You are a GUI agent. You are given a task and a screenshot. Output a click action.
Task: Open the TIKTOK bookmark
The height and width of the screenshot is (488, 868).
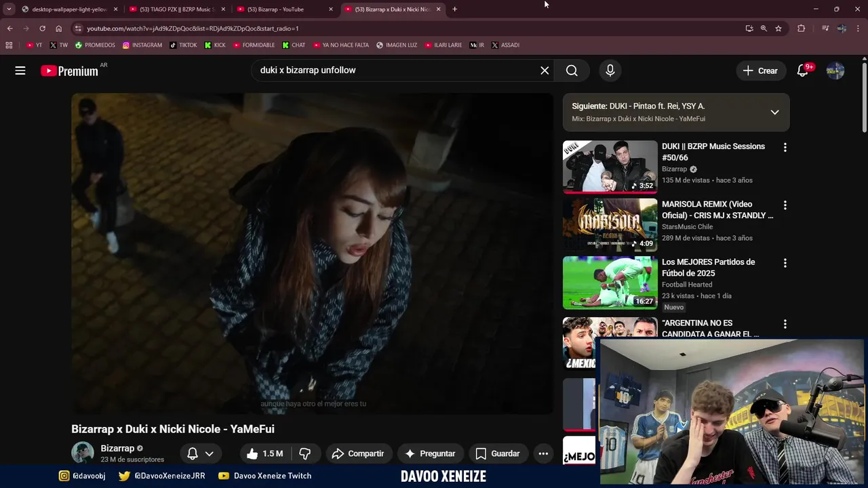click(x=183, y=45)
